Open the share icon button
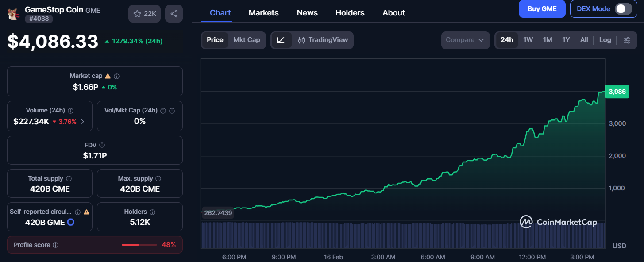 point(174,14)
